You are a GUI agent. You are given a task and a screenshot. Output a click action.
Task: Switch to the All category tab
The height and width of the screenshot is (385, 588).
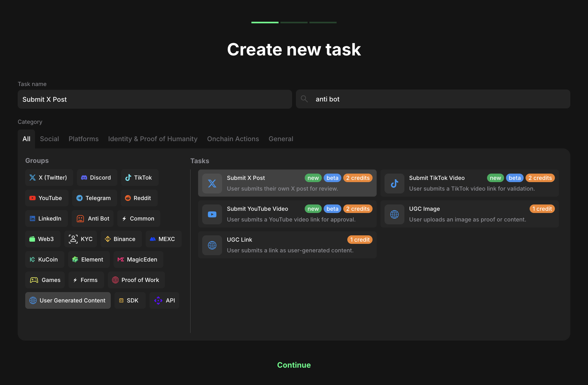pyautogui.click(x=26, y=139)
